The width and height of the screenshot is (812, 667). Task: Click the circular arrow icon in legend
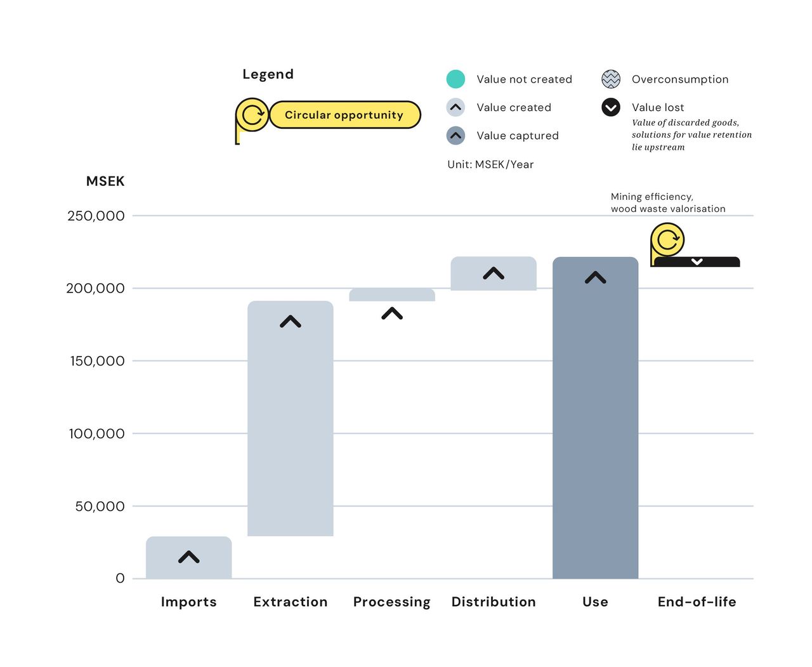(x=252, y=115)
